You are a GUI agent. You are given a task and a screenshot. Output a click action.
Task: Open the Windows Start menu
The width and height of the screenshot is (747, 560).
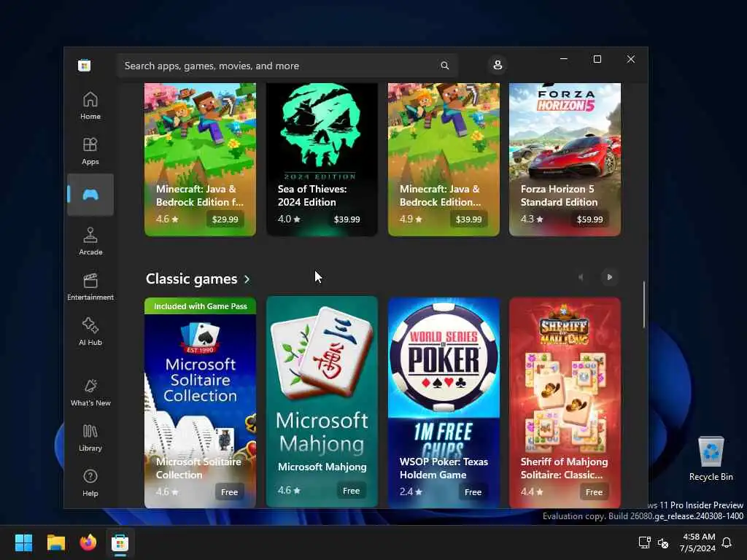(23, 542)
